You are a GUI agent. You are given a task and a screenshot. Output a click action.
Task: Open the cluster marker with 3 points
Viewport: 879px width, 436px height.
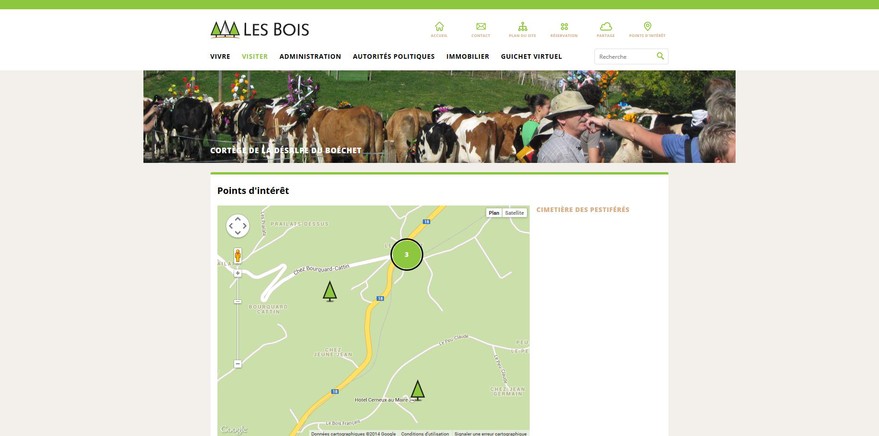406,254
